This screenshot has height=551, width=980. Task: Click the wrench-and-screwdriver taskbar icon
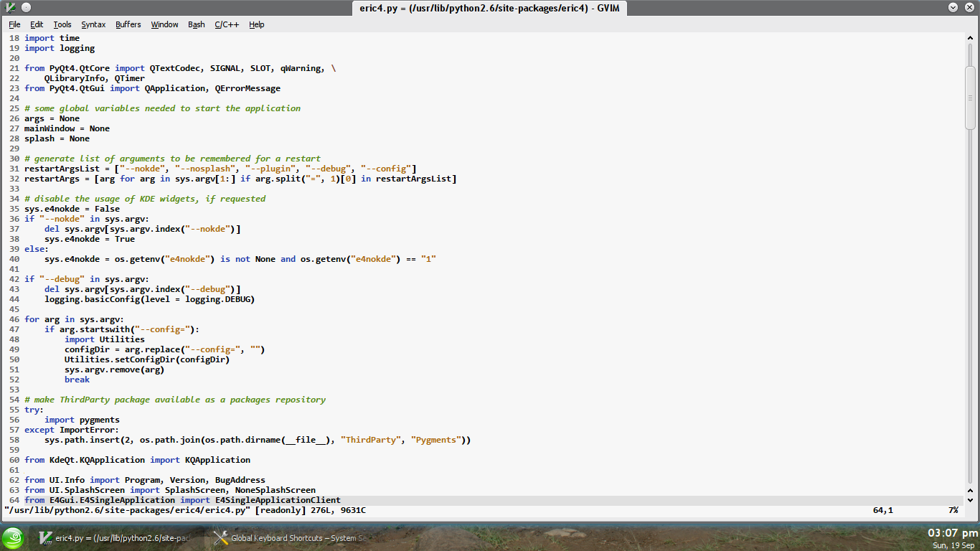221,538
